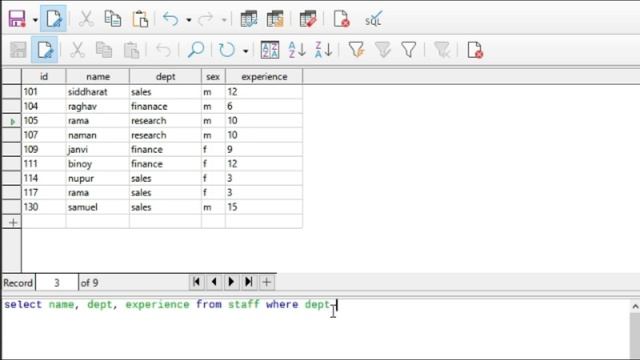Screen dimensions: 640x360
Task: Click the id column header
Action: coord(44,76)
